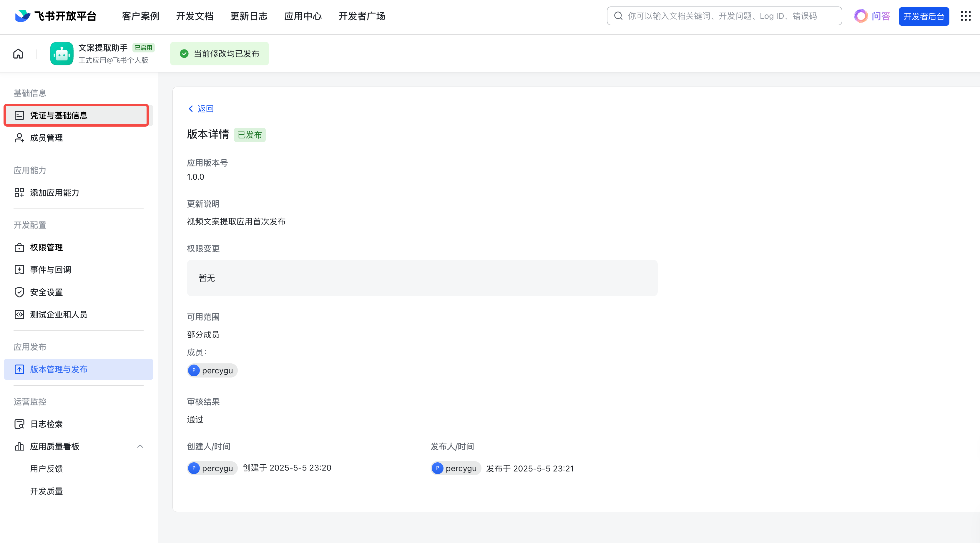This screenshot has height=543, width=980.
Task: Select 权限管理 in sidebar
Action: (78, 248)
